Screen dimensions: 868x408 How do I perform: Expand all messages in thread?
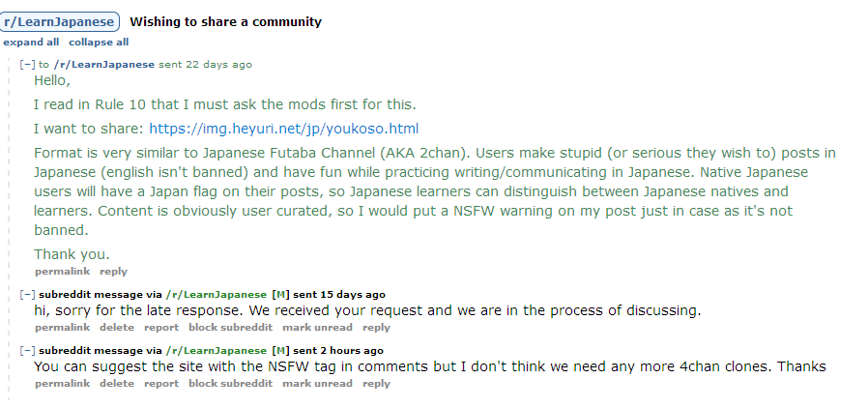click(x=31, y=43)
